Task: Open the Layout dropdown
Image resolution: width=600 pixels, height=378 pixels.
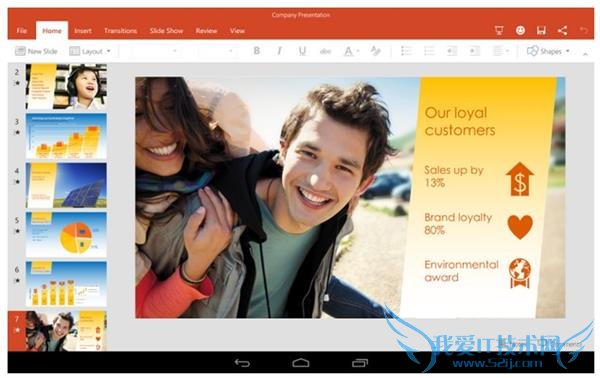Action: (x=90, y=51)
